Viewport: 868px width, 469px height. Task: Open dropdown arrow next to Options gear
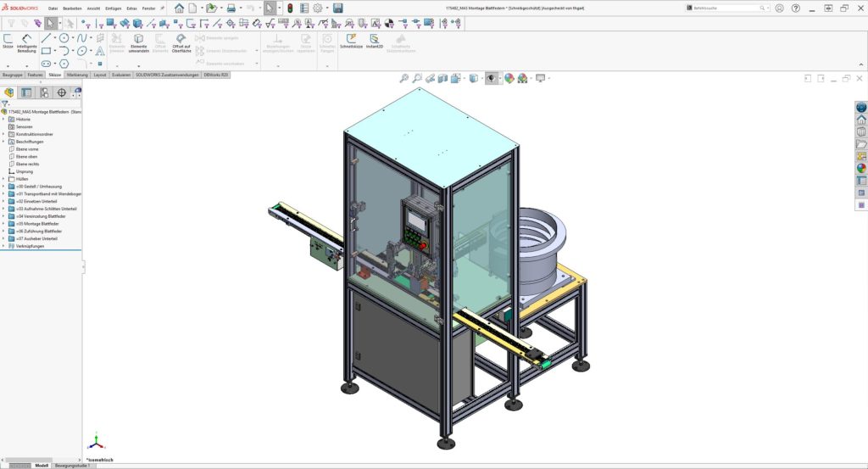coord(326,8)
